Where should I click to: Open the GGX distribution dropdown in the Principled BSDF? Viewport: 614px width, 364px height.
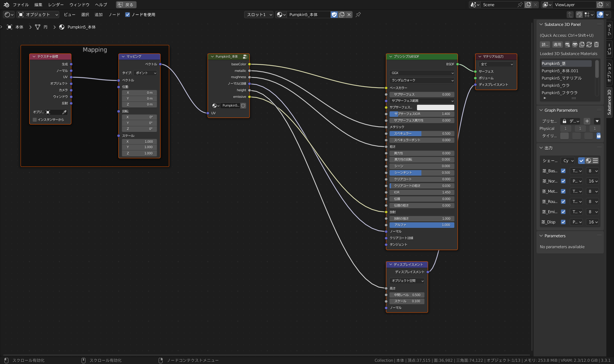(421, 73)
